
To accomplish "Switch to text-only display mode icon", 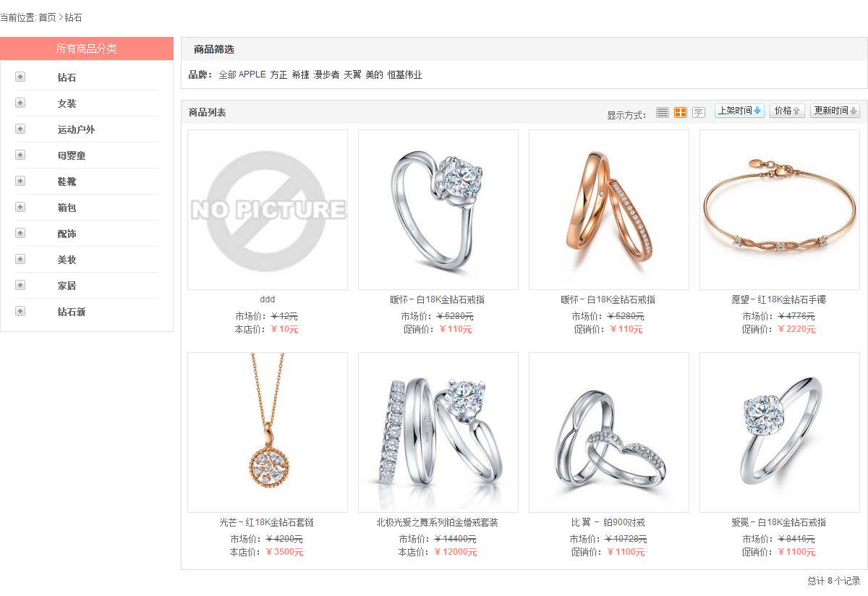I will (698, 112).
